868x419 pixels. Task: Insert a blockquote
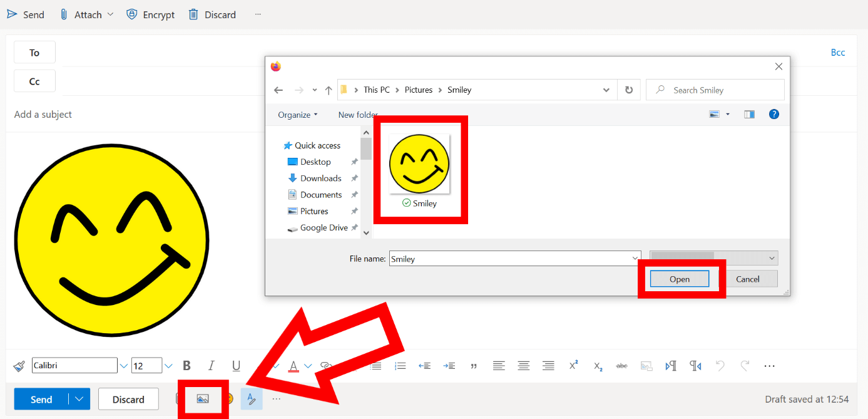(x=474, y=365)
